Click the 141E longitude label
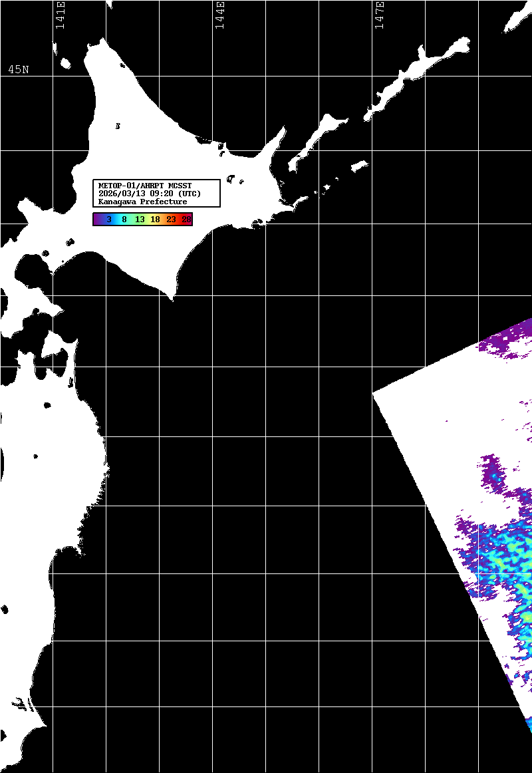The width and height of the screenshot is (532, 773). pos(61,15)
